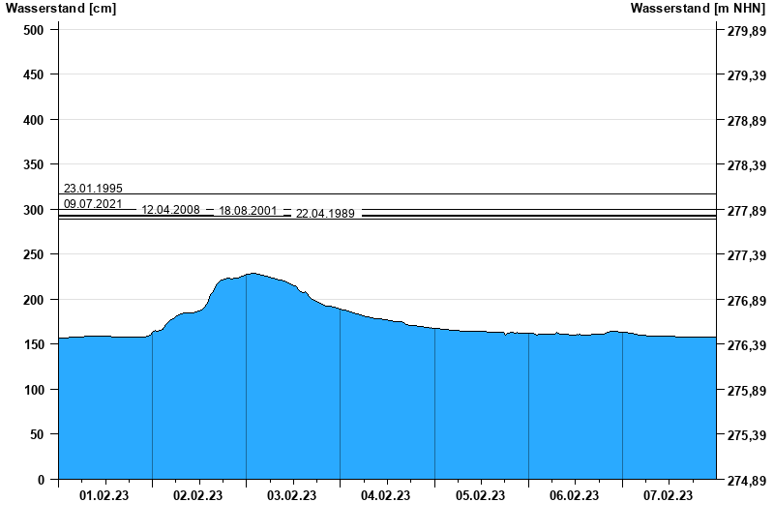
Task: Click the 09.07.2021 flood mark label
Action: (x=93, y=204)
